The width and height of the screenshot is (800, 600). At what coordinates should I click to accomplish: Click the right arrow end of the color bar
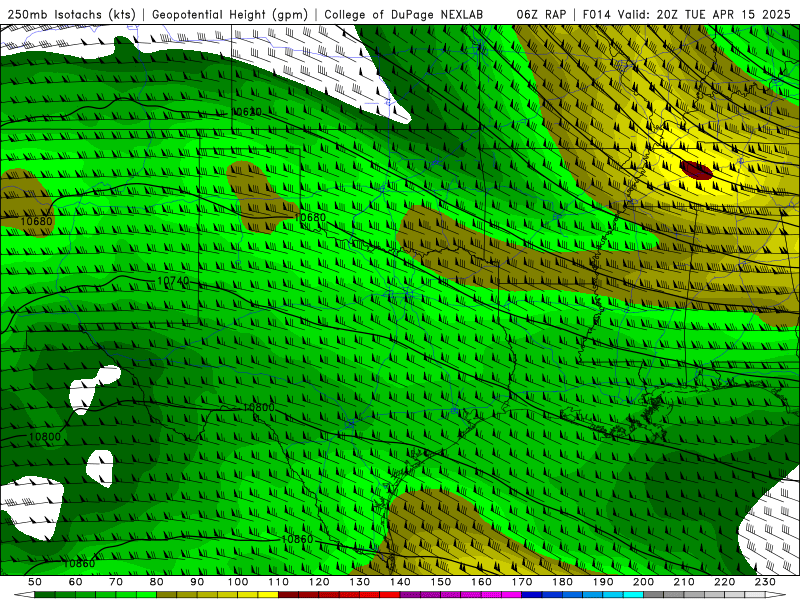click(x=776, y=595)
